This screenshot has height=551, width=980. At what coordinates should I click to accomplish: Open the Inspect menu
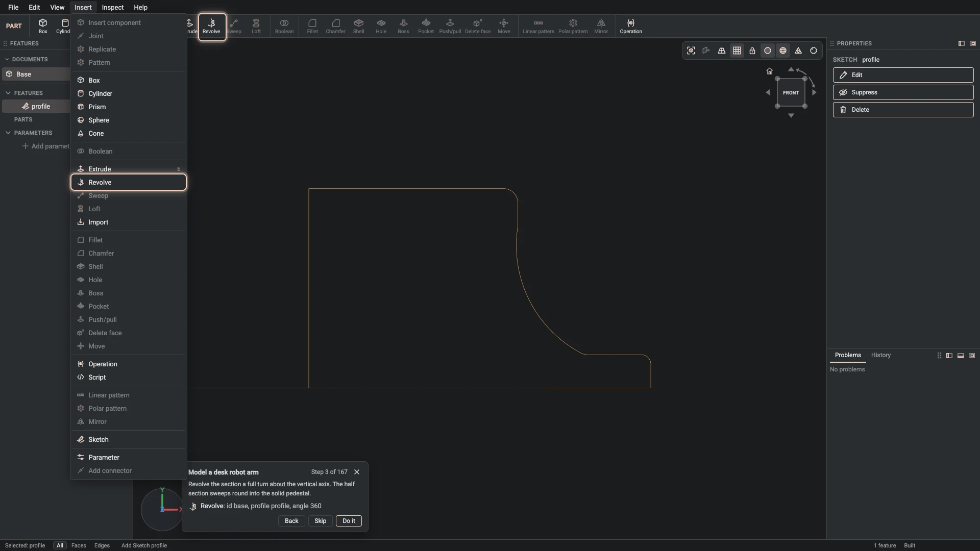tap(112, 7)
